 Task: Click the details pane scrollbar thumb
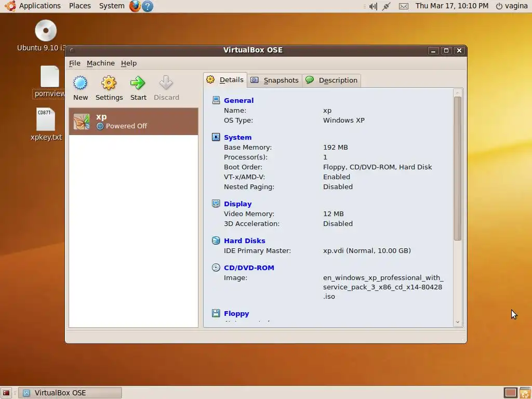click(x=457, y=169)
